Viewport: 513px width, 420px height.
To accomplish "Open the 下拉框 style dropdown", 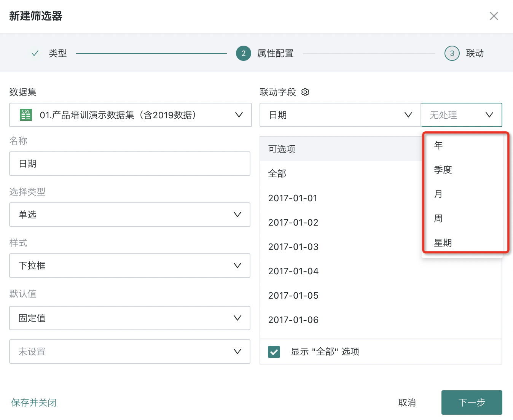I will 130,266.
